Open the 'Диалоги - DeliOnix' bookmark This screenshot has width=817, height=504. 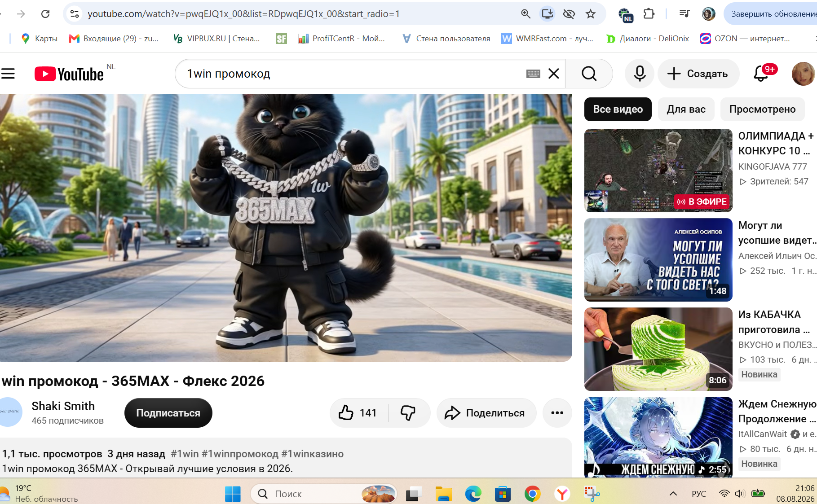(x=647, y=39)
